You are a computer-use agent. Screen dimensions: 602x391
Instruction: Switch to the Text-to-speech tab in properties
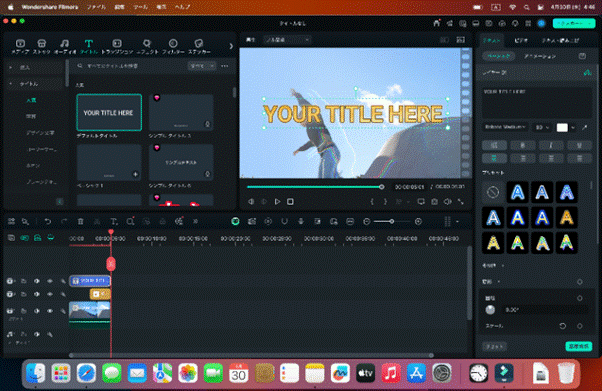coord(560,40)
